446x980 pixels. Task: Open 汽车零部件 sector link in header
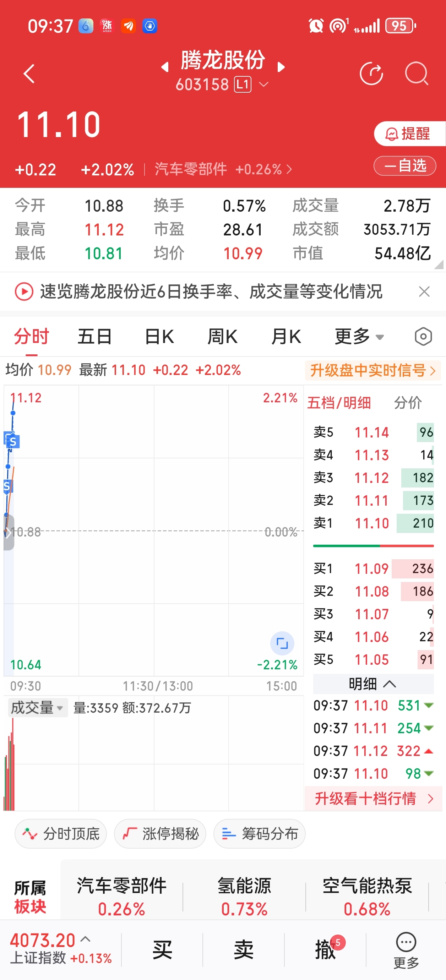pos(223,169)
